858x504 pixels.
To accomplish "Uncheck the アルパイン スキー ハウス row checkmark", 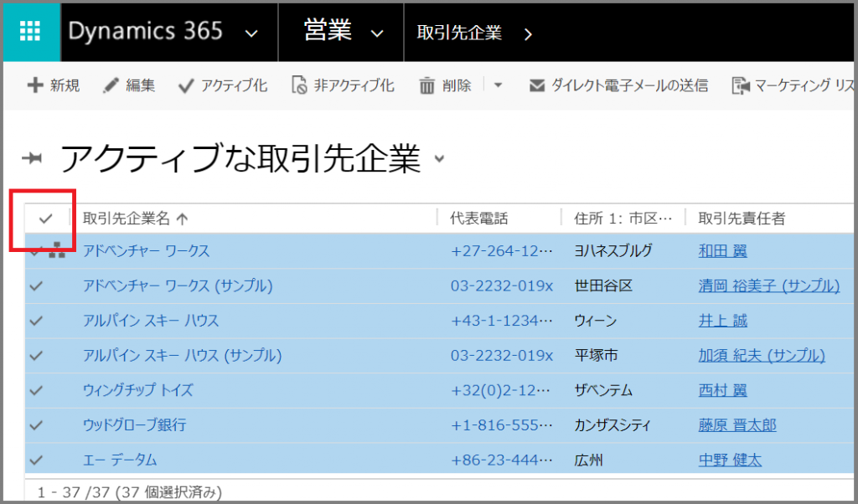I will pyautogui.click(x=35, y=321).
